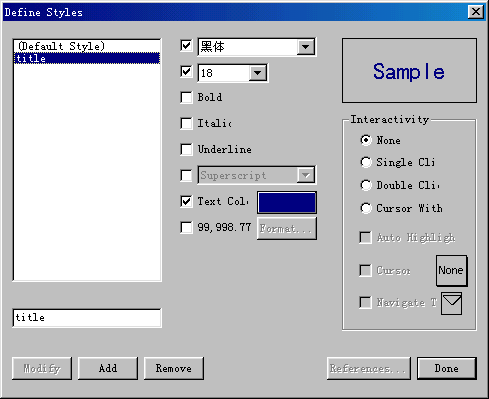Image resolution: width=489 pixels, height=399 pixels.
Task: Select (Default Style) in the style list
Action: [x=87, y=46]
